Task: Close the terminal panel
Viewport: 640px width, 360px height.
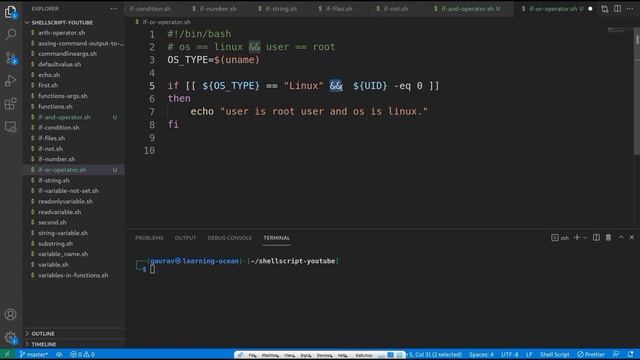Action: 631,238
